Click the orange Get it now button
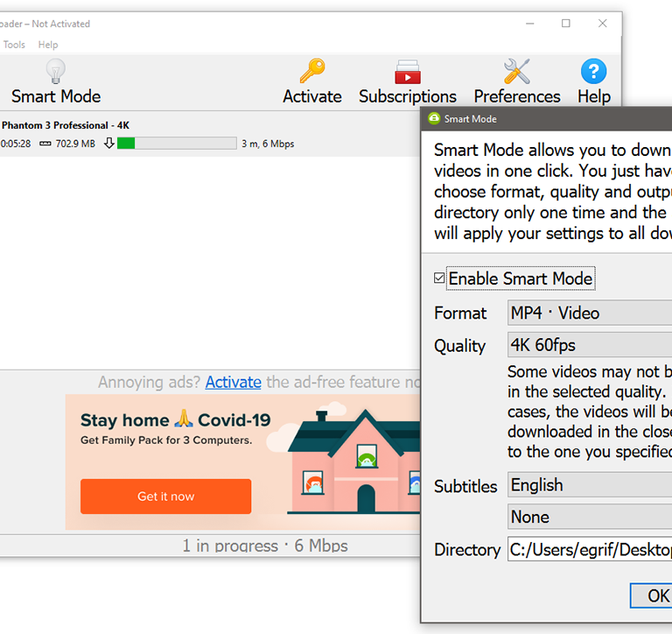 [166, 497]
